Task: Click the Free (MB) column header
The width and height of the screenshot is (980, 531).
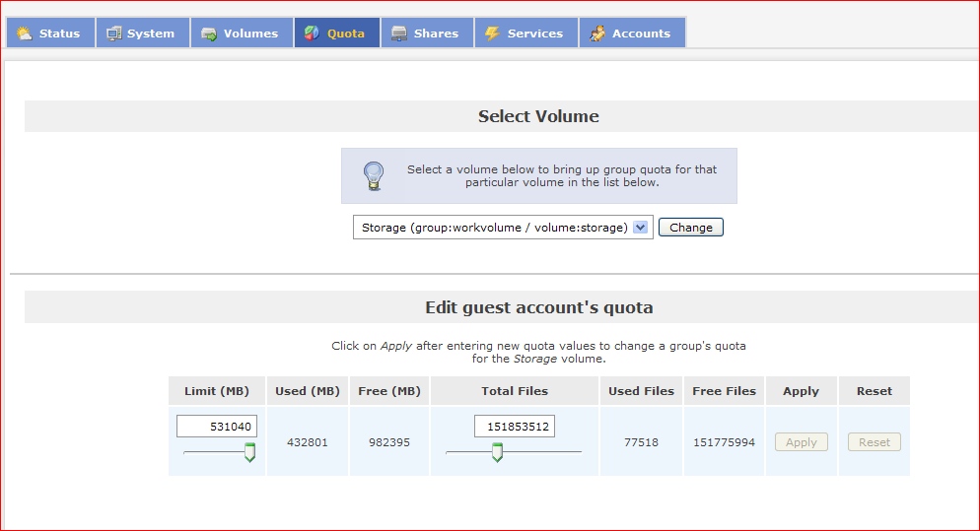Action: [x=389, y=391]
